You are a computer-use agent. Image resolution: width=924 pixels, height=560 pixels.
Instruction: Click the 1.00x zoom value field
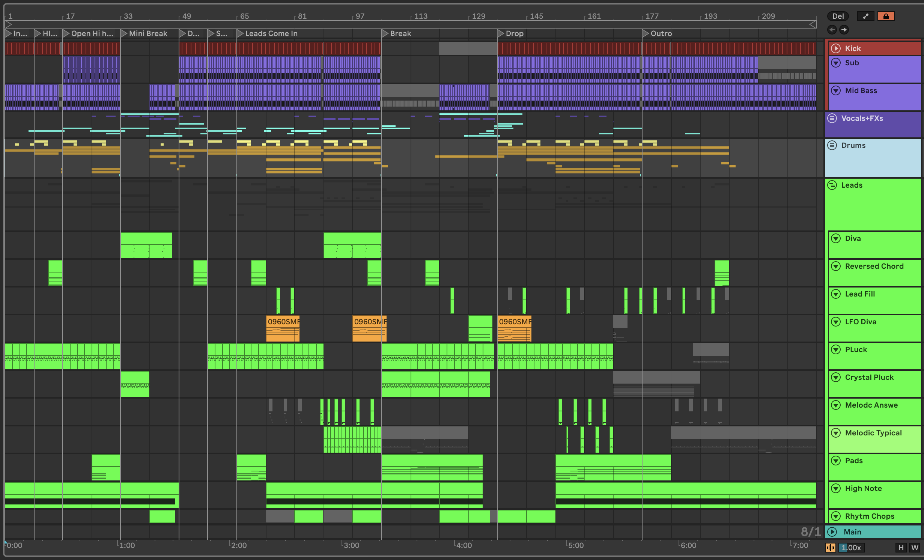pyautogui.click(x=852, y=548)
